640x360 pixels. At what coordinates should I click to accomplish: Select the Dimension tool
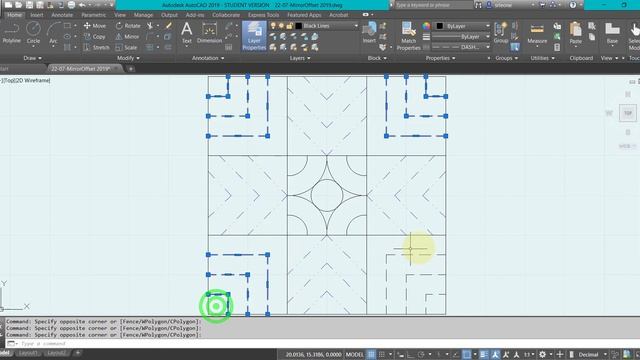tap(209, 33)
